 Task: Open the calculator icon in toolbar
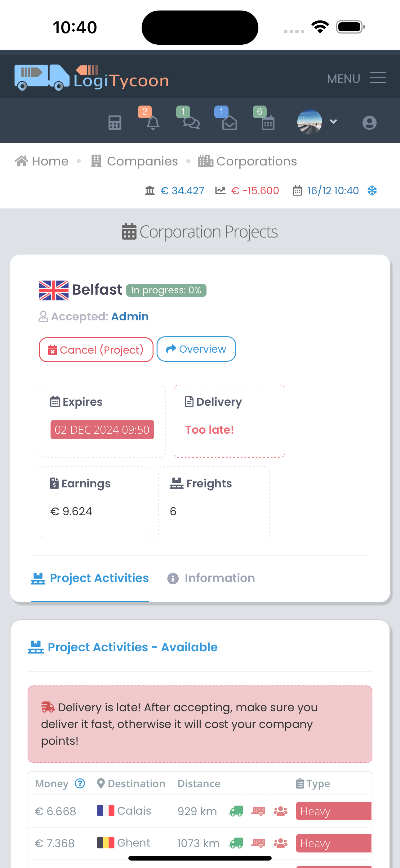tap(115, 123)
